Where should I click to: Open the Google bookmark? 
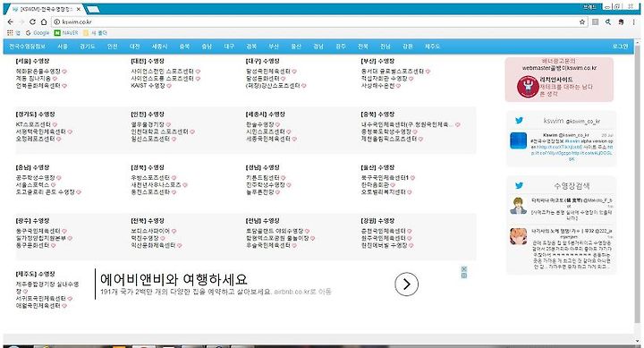38,32
